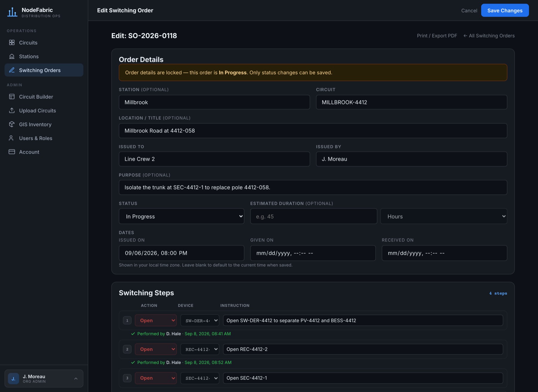Click the NodeFabric logo icon
Image resolution: width=538 pixels, height=392 pixels.
(12, 12)
